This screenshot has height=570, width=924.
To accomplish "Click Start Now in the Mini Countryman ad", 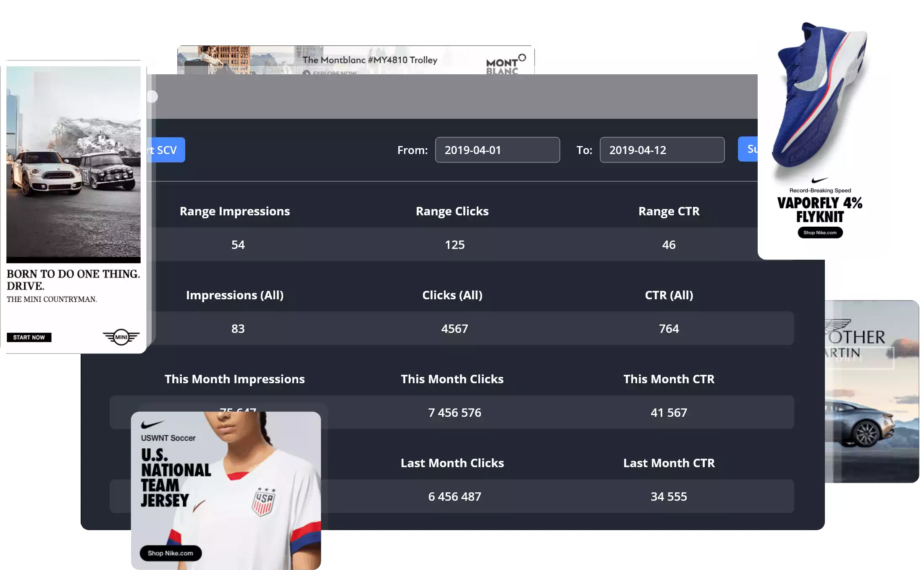I will point(29,337).
